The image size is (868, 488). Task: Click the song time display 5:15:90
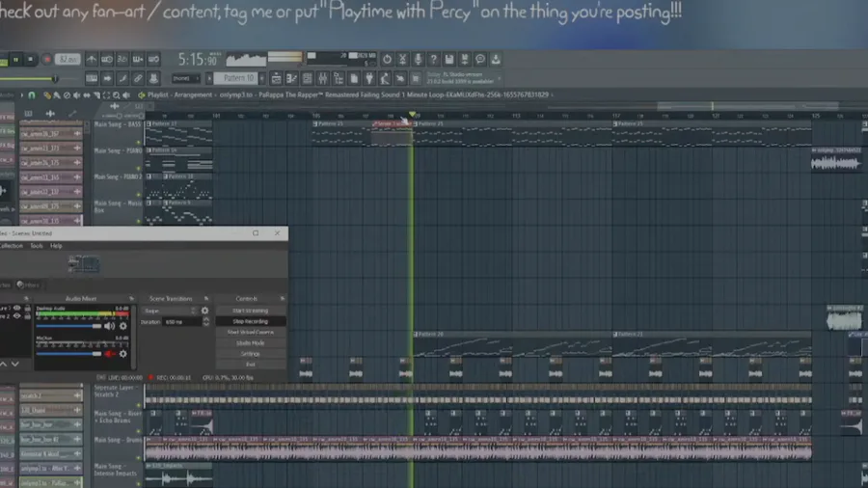click(198, 59)
